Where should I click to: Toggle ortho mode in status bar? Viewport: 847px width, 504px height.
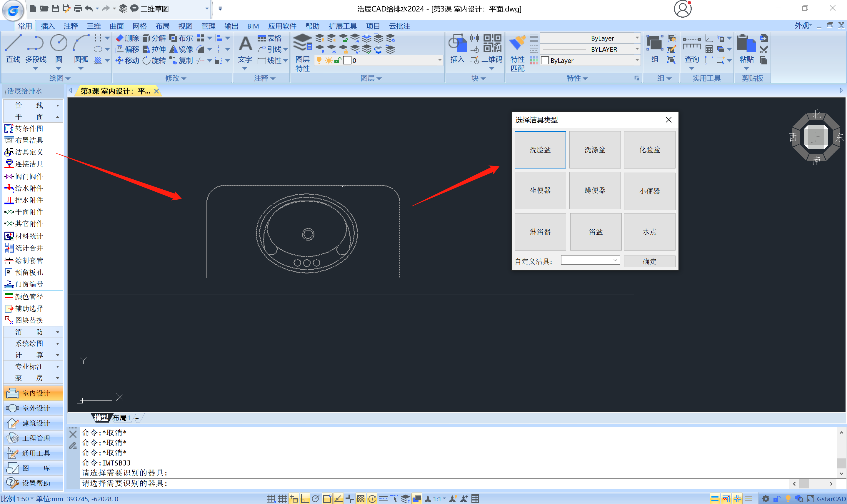coord(305,499)
